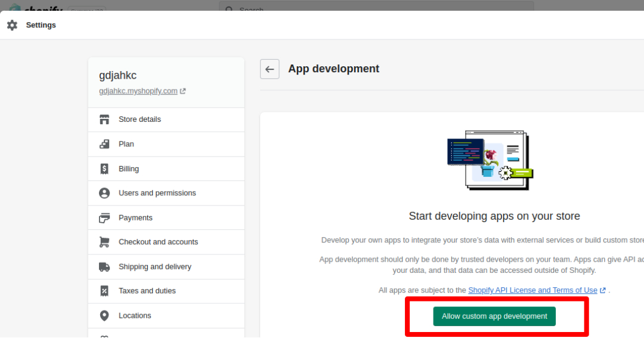Open Checkout and accounts

[x=166, y=242]
